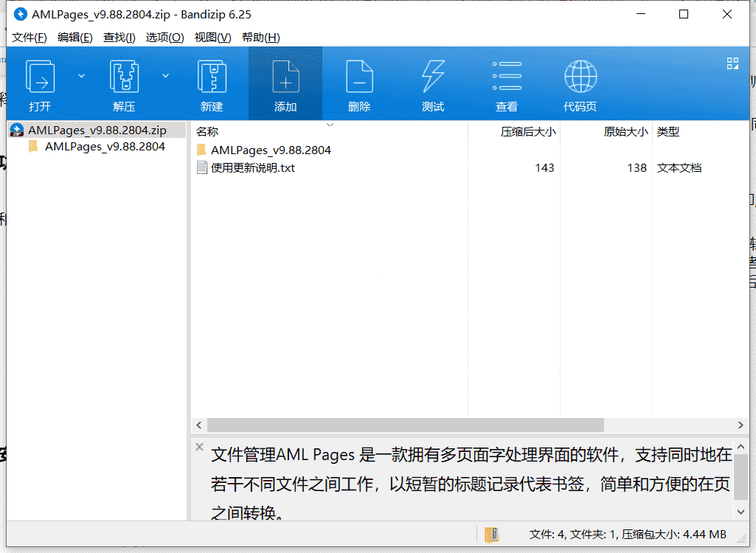756x553 pixels.
Task: Click the original size value 138
Action: point(637,168)
